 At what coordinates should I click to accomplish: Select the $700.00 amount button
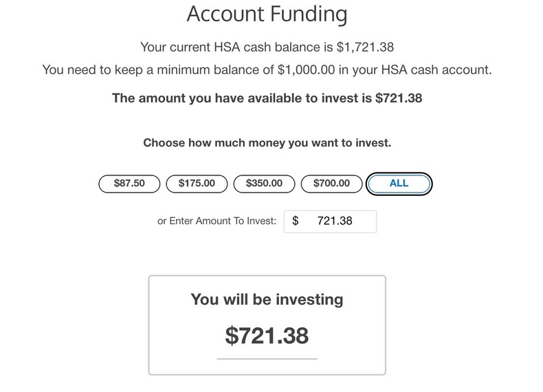point(331,184)
